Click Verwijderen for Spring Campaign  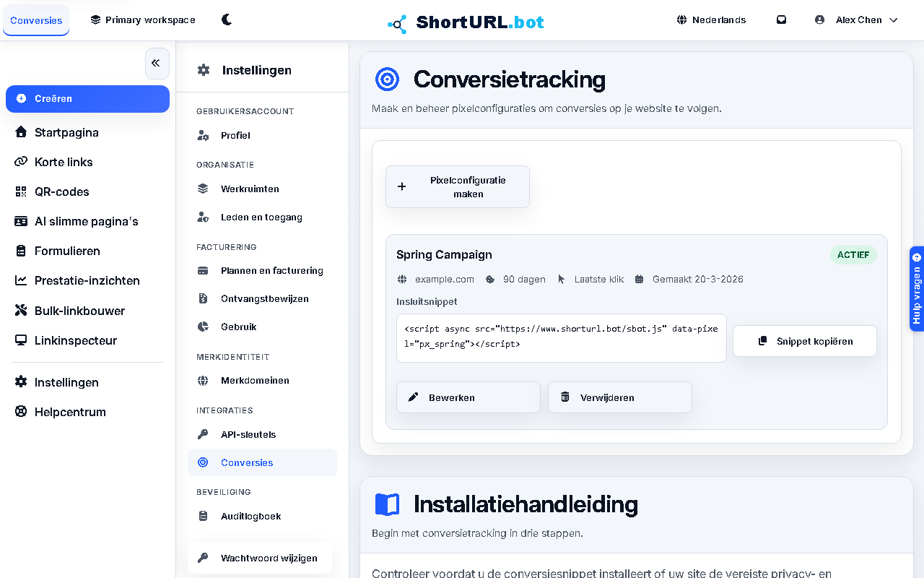pos(620,397)
